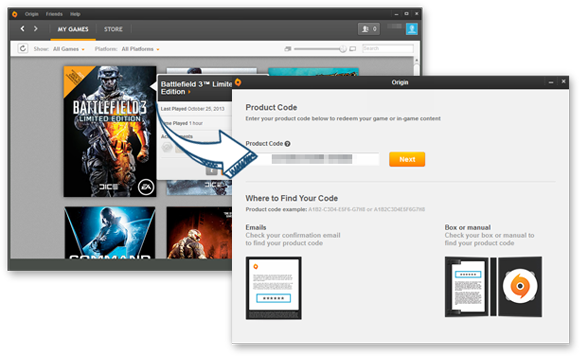Select the Battlefield 3 Limited Edition cover
This screenshot has width=579, height=363.
[x=110, y=131]
